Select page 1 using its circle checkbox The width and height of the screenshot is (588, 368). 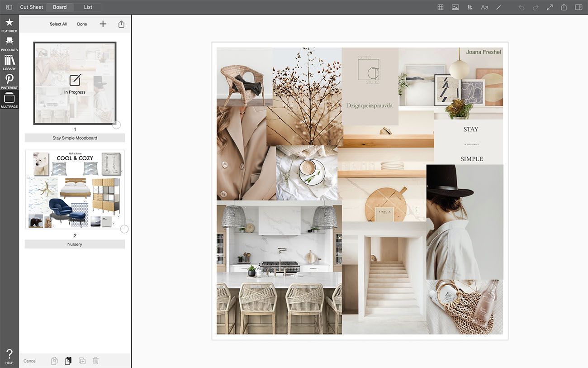(x=116, y=125)
